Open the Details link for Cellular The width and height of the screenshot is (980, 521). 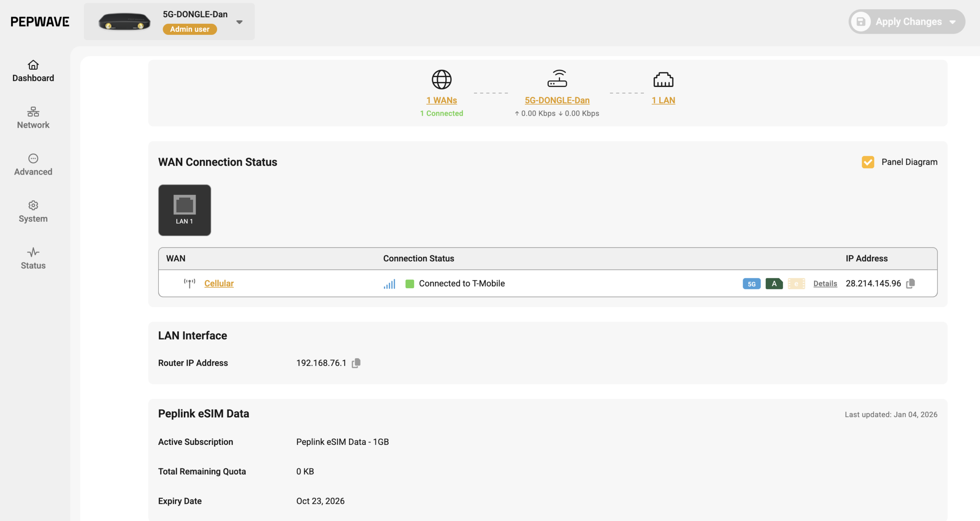825,284
